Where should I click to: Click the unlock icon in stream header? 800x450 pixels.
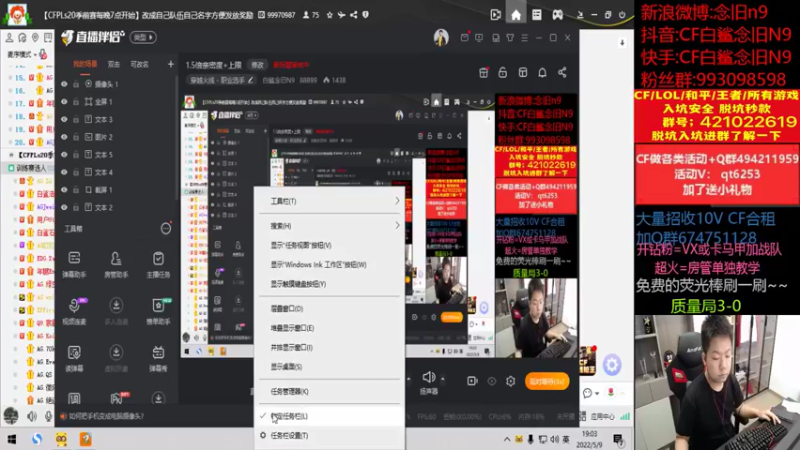coord(503,72)
